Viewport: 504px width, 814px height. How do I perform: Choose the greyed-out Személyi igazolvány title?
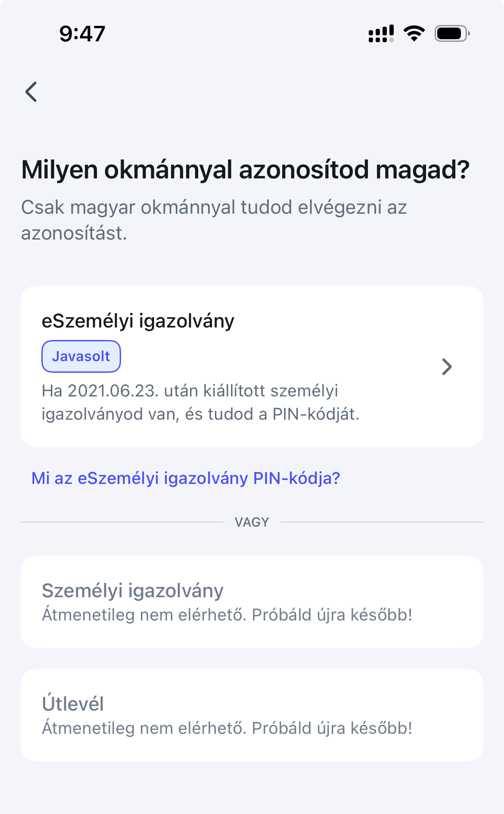pos(133,591)
